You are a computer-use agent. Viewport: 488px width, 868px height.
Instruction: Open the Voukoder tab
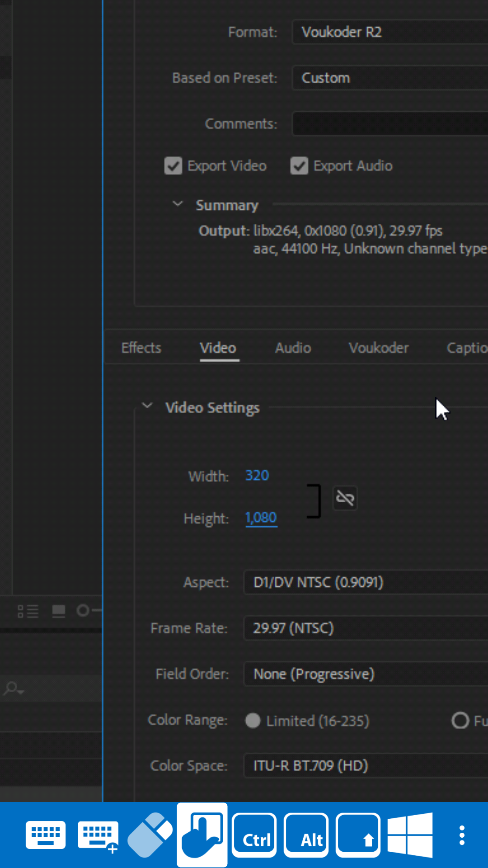pyautogui.click(x=378, y=348)
